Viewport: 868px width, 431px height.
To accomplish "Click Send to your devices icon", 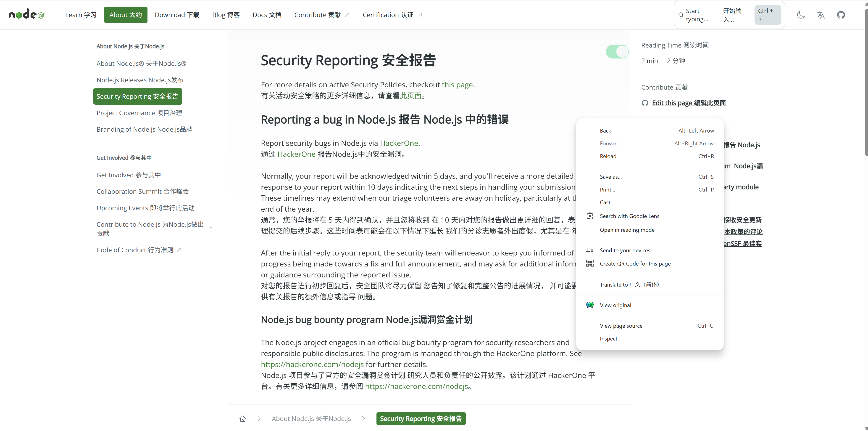I will pos(590,250).
